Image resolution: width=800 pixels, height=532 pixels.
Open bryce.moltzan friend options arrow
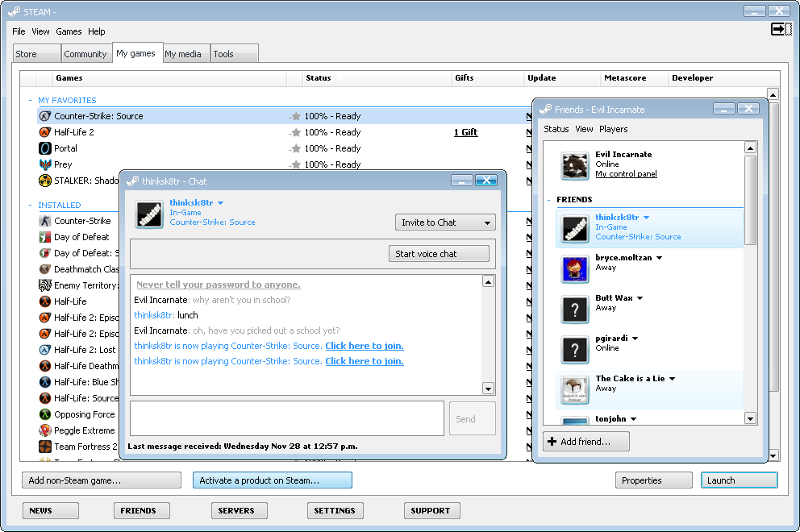click(659, 258)
